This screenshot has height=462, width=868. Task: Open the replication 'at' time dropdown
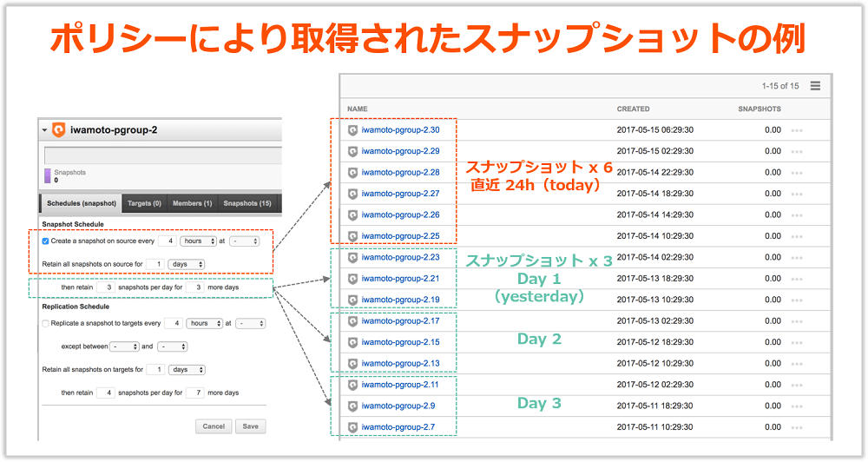250,324
